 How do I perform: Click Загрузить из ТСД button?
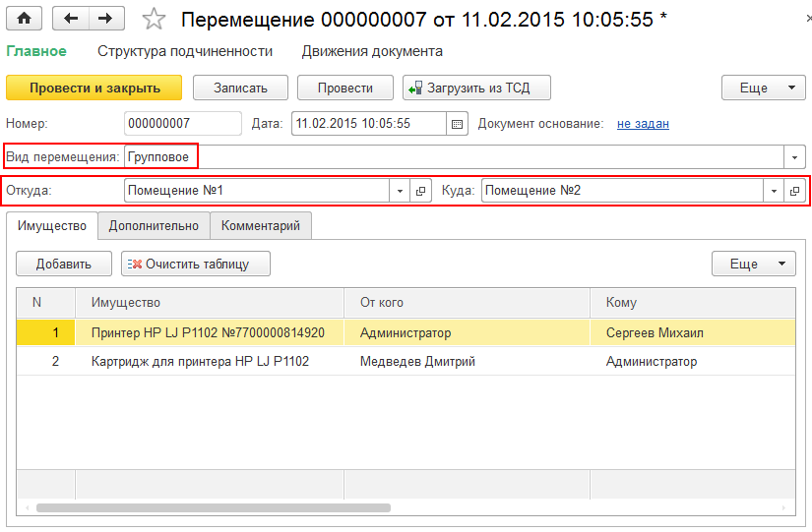point(476,88)
